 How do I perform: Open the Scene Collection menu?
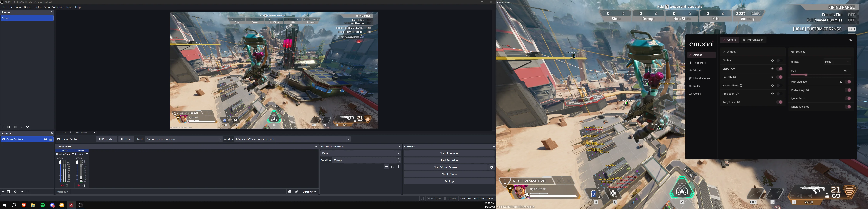54,7
